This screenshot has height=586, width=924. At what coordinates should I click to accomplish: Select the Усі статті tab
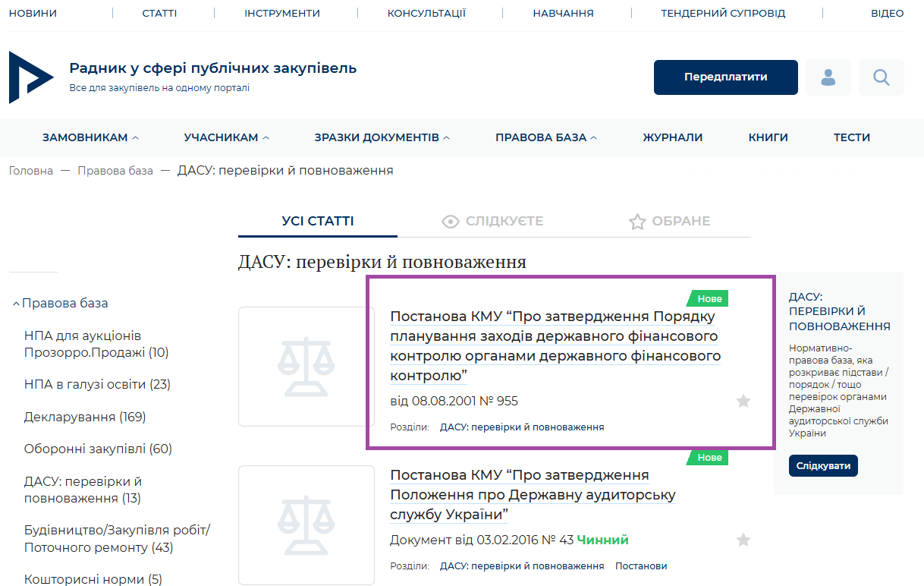click(317, 222)
